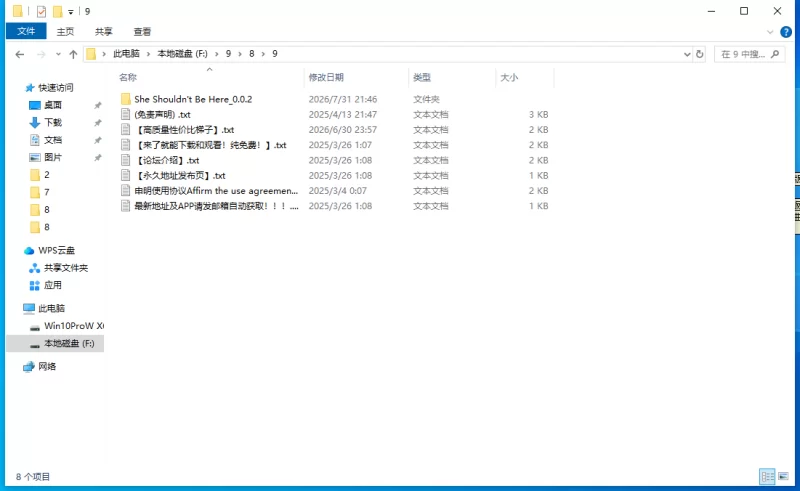Select the 最新地址及APP请发邮箱自动获取 file icon

[x=126, y=206]
